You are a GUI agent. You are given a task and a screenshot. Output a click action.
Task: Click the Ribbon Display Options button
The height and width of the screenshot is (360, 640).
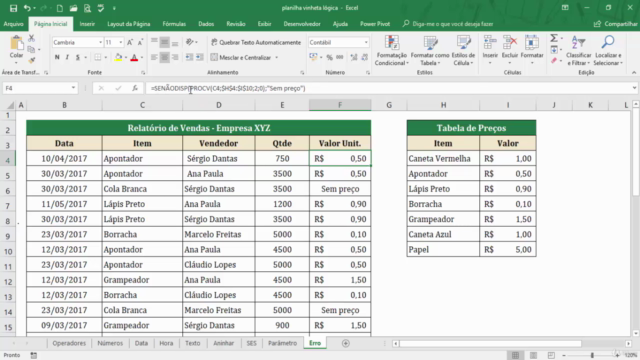(x=565, y=8)
